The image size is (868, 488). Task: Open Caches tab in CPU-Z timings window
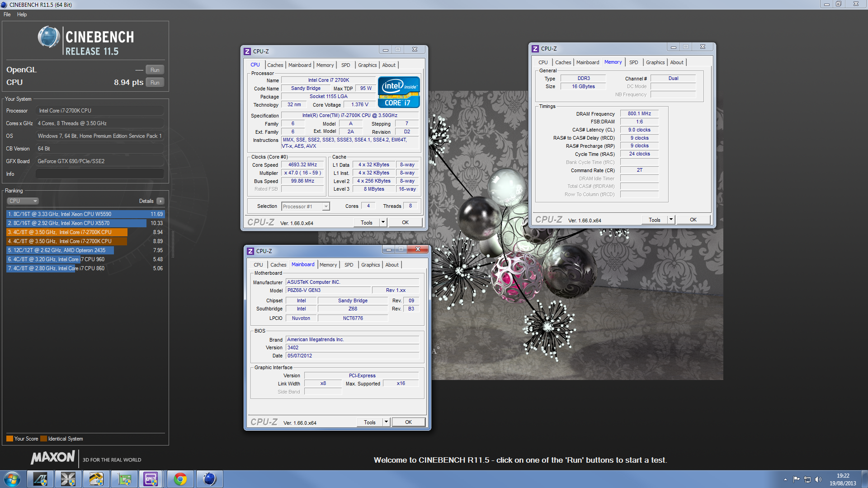[x=563, y=62]
